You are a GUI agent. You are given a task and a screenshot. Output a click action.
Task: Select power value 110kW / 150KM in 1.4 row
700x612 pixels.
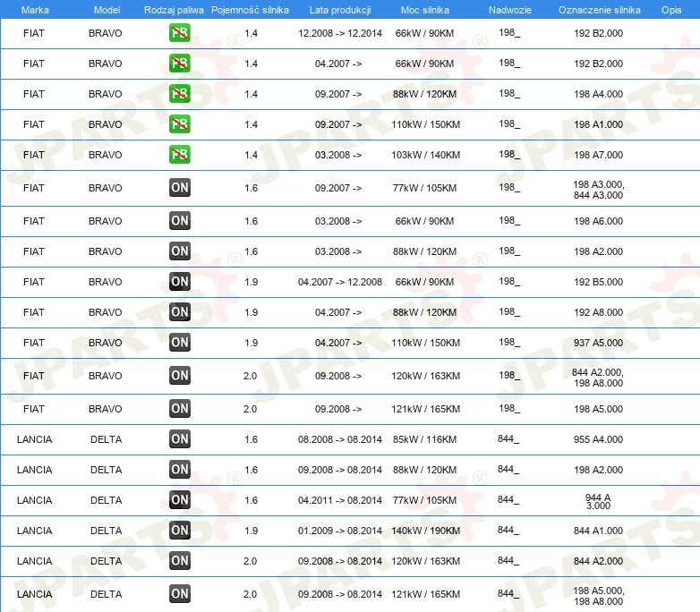pyautogui.click(x=425, y=124)
